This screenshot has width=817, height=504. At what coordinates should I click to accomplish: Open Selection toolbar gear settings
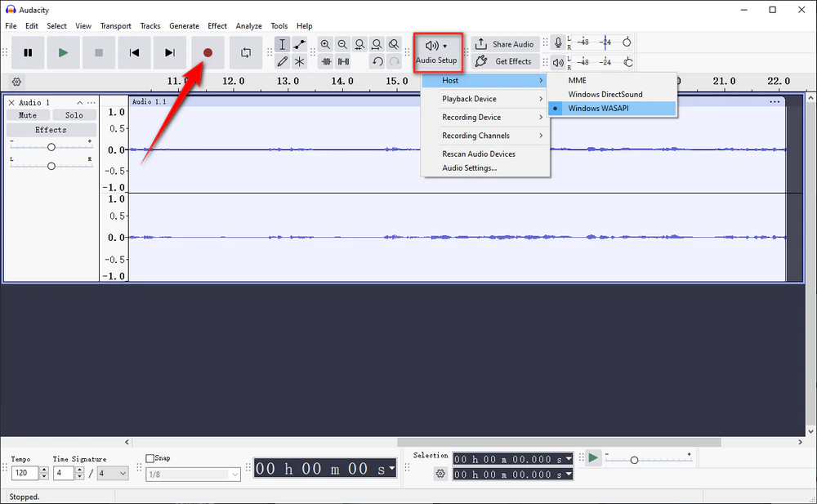(441, 474)
